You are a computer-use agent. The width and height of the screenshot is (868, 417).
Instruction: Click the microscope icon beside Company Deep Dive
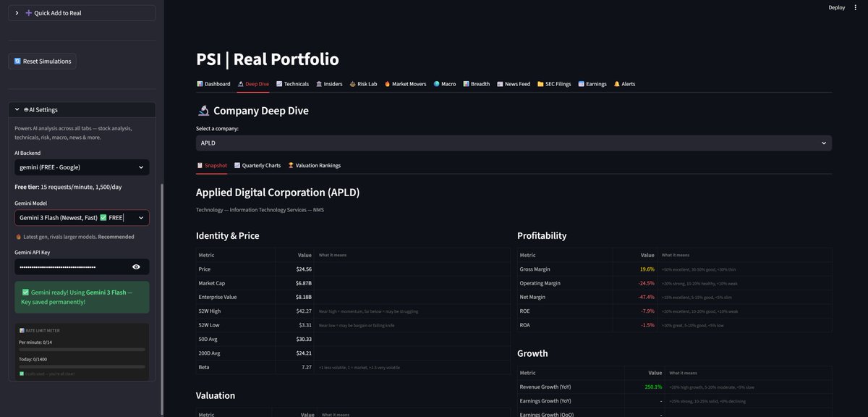[203, 111]
